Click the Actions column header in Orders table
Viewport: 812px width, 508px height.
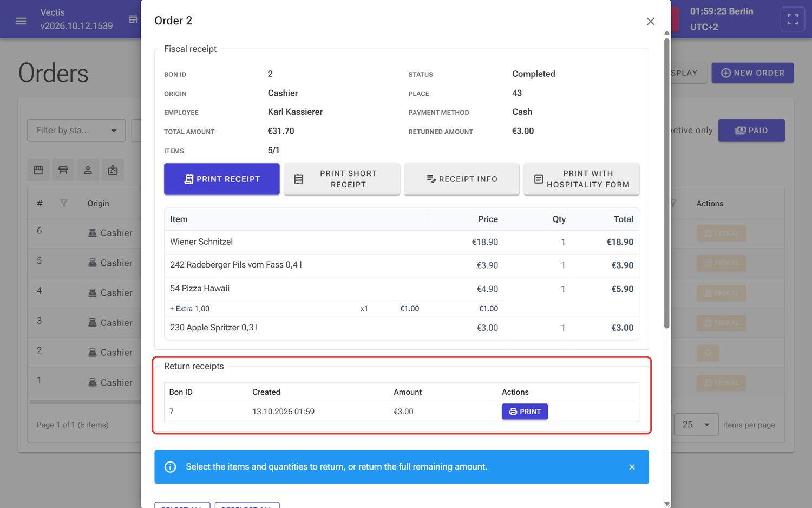[x=710, y=204]
